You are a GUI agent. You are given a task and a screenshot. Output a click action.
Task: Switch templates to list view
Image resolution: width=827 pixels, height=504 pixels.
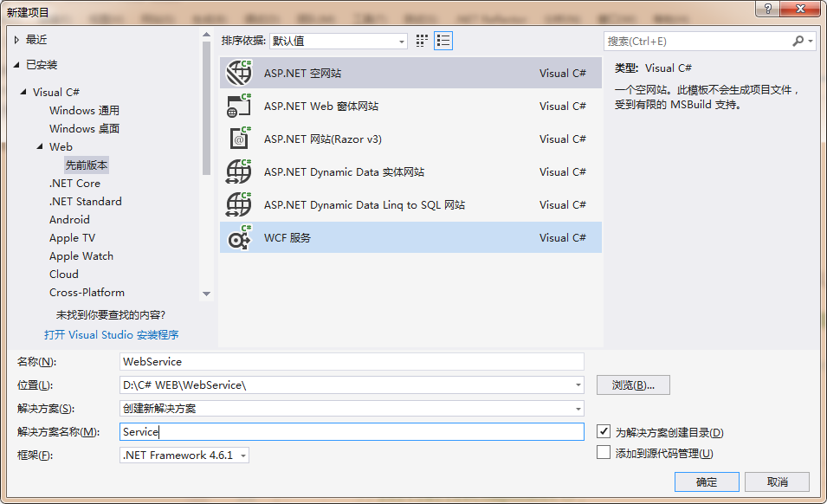[x=443, y=41]
